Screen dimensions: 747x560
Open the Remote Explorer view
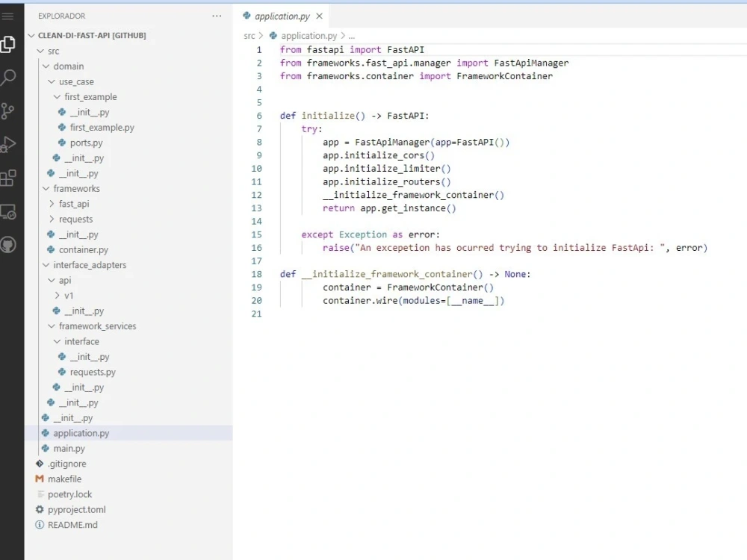tap(10, 213)
